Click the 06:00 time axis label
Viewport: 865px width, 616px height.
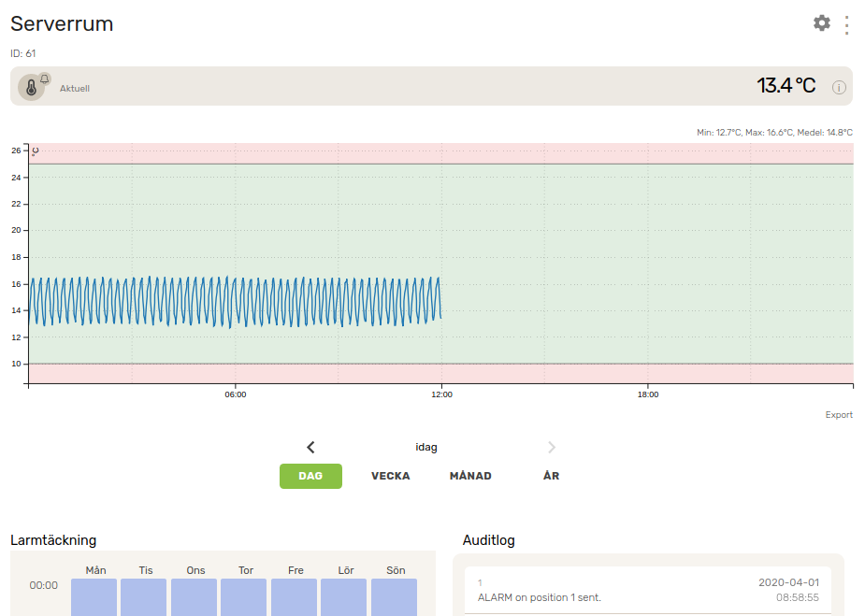[236, 394]
